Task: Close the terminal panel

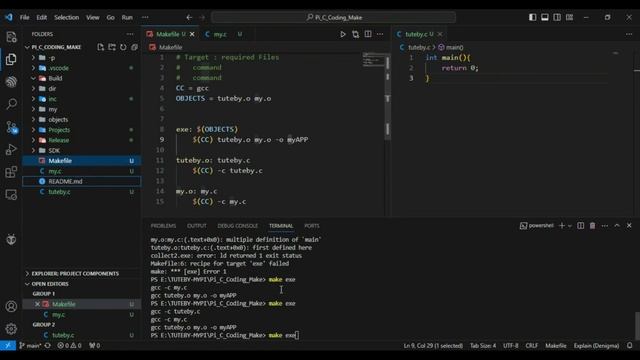Action: pyautogui.click(x=629, y=226)
